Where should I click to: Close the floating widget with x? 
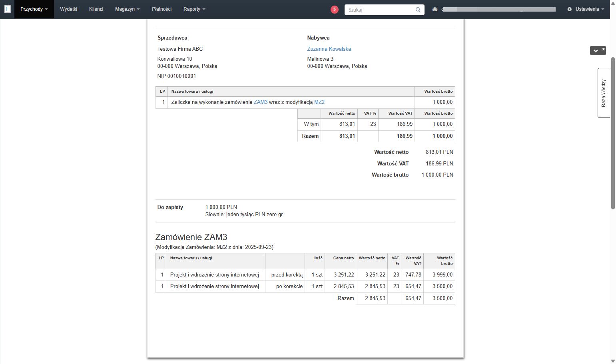pos(604,49)
